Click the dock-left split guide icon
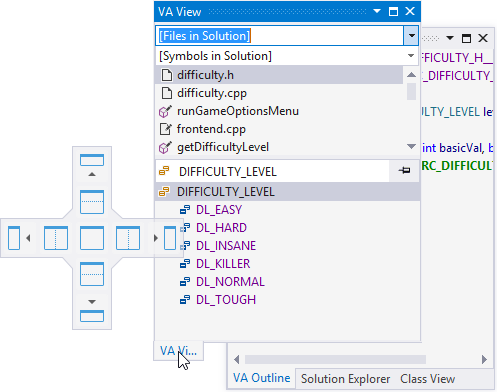 coord(56,238)
